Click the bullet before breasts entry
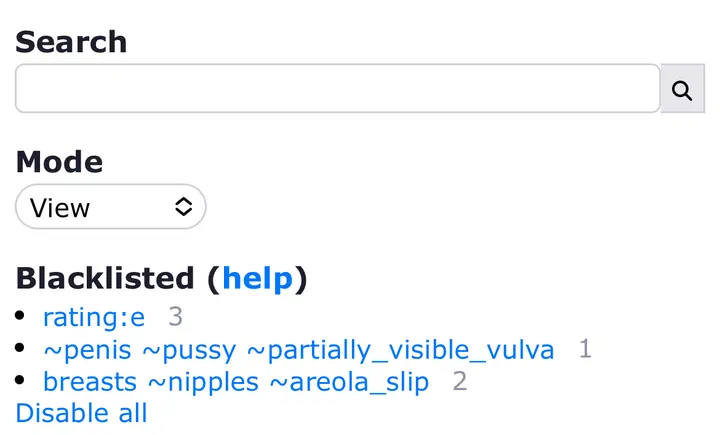This screenshot has width=720, height=435. point(20,380)
